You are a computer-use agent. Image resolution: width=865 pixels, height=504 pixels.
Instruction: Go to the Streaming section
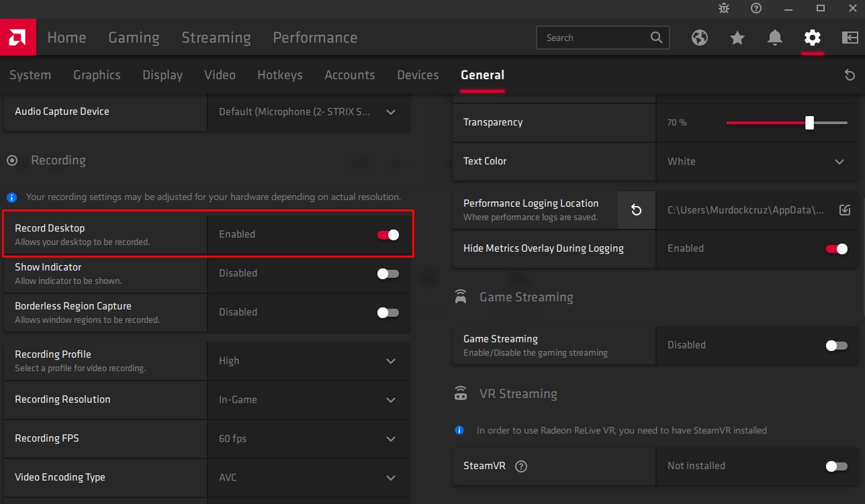(216, 38)
